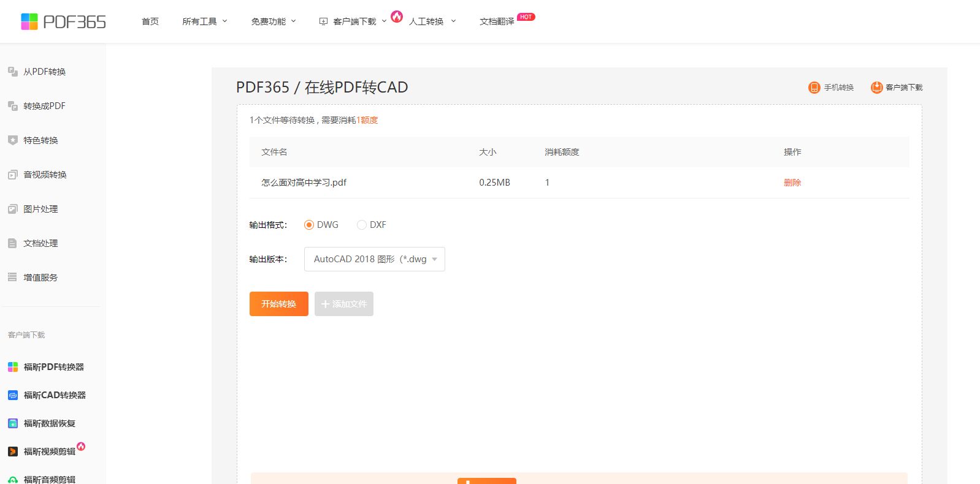Expand the 客户端下载 navbar arrow
The image size is (980, 484).
(385, 21)
